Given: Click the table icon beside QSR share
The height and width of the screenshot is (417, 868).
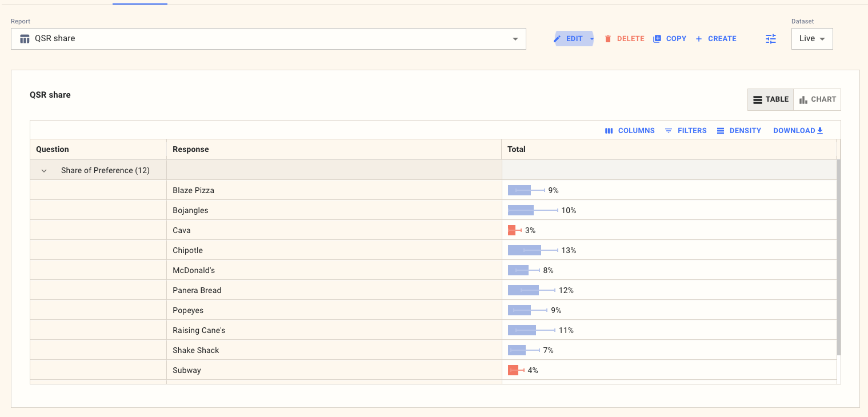Looking at the screenshot, I should coord(25,39).
